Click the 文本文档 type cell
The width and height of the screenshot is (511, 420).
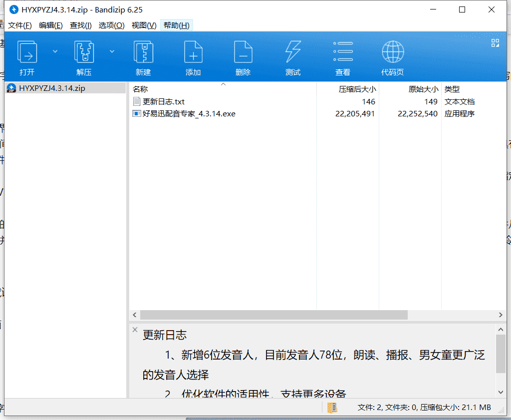coord(460,102)
